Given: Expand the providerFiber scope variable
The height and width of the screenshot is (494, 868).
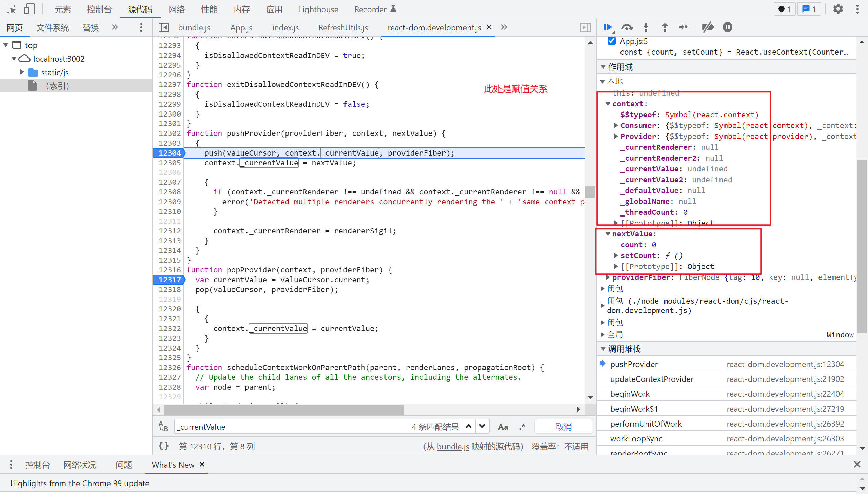Looking at the screenshot, I should pos(608,277).
